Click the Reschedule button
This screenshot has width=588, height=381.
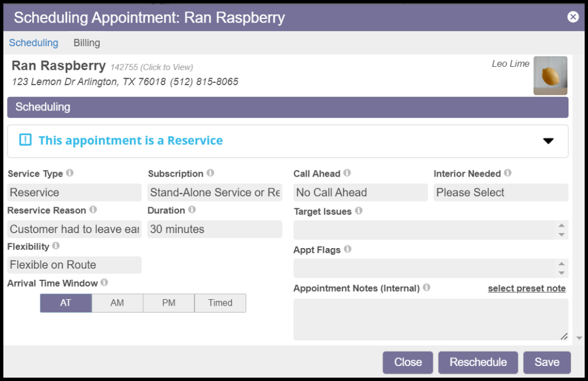pyautogui.click(x=478, y=362)
